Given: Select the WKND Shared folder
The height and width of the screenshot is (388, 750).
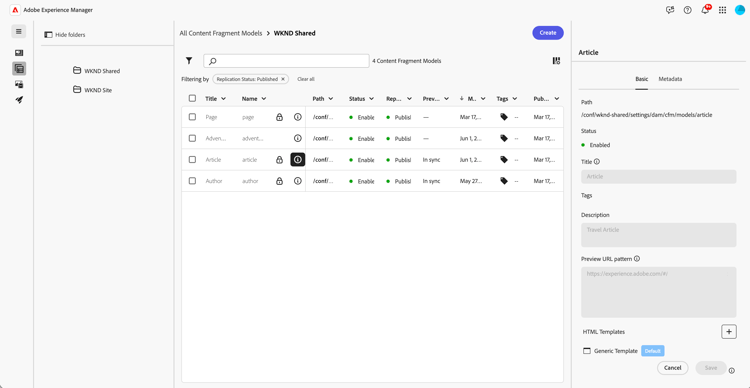Looking at the screenshot, I should (97, 71).
